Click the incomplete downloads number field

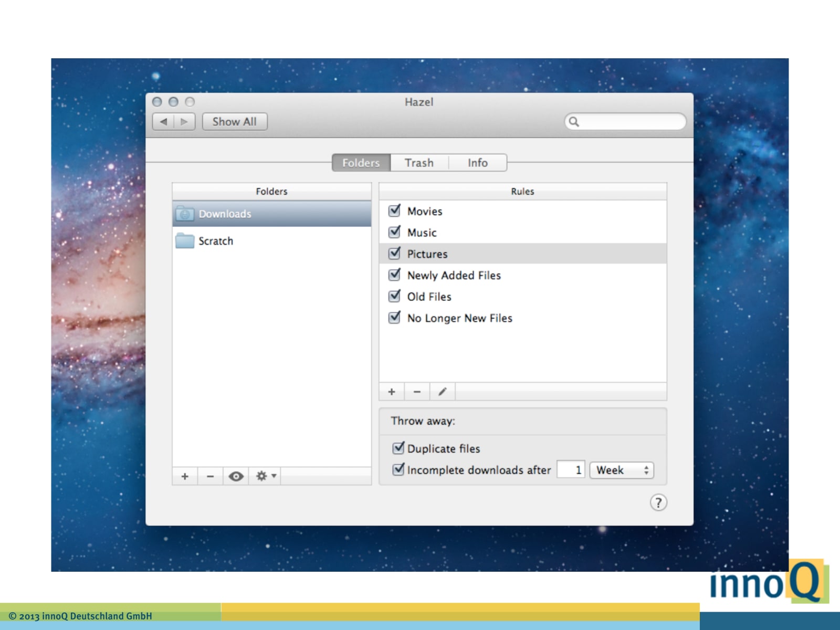[571, 470]
